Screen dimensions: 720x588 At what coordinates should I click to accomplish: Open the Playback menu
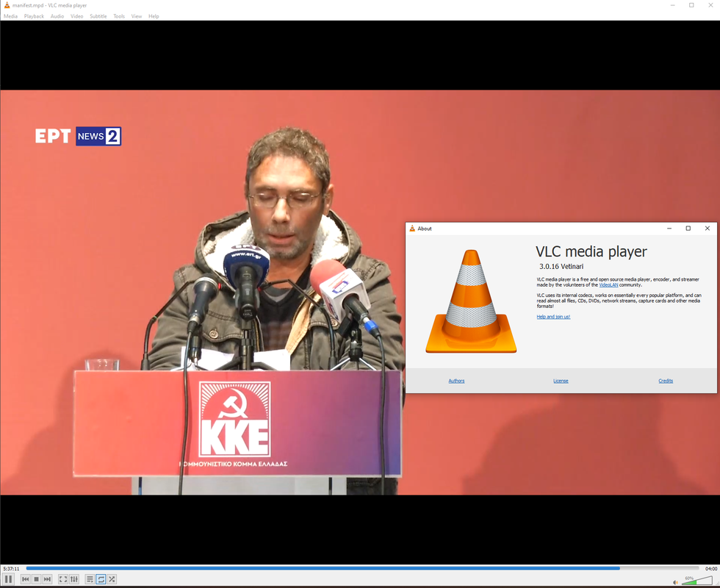click(34, 16)
